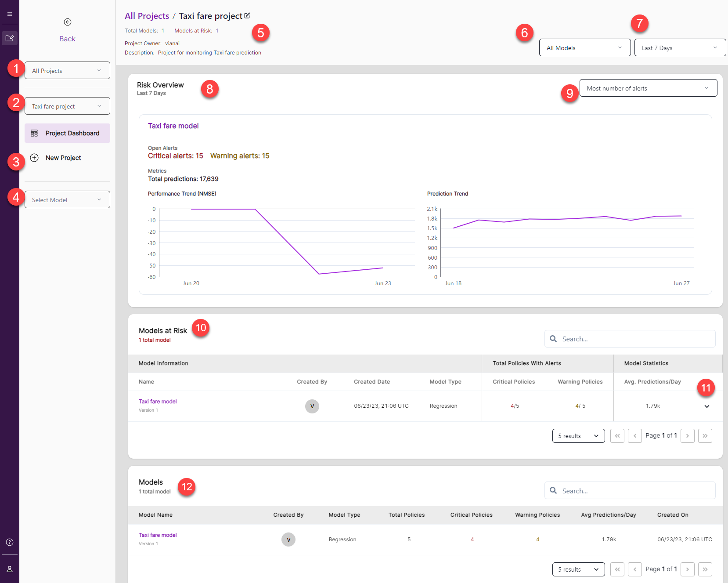The image size is (728, 583).
Task: Open the Taxi fare project dropdown
Action: click(67, 106)
